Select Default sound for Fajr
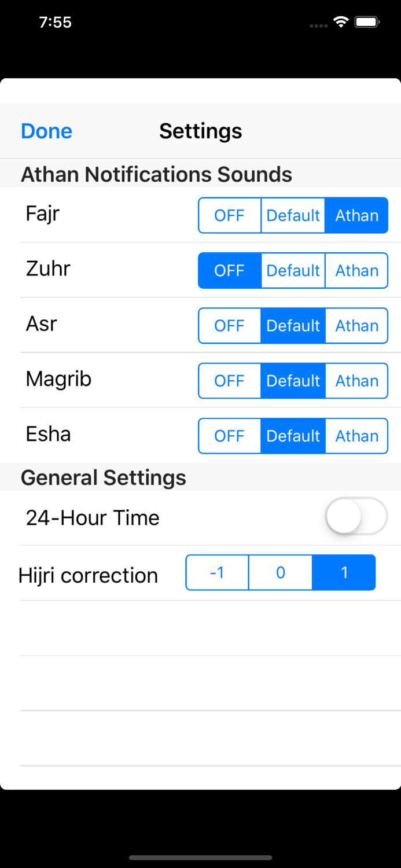This screenshot has height=868, width=401. (x=293, y=215)
